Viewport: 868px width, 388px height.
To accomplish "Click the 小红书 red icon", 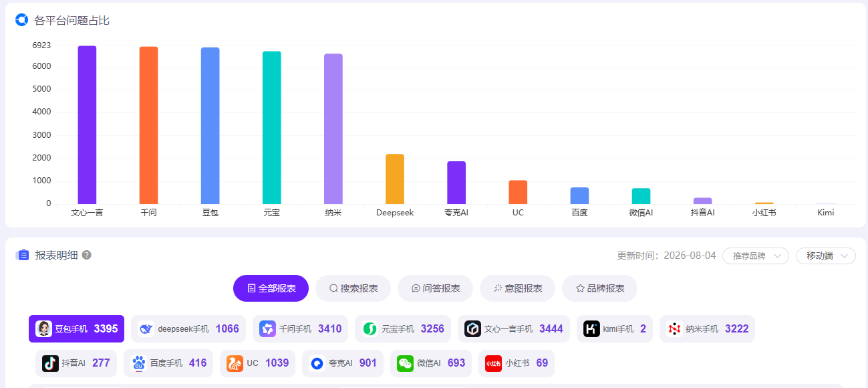I will [493, 363].
